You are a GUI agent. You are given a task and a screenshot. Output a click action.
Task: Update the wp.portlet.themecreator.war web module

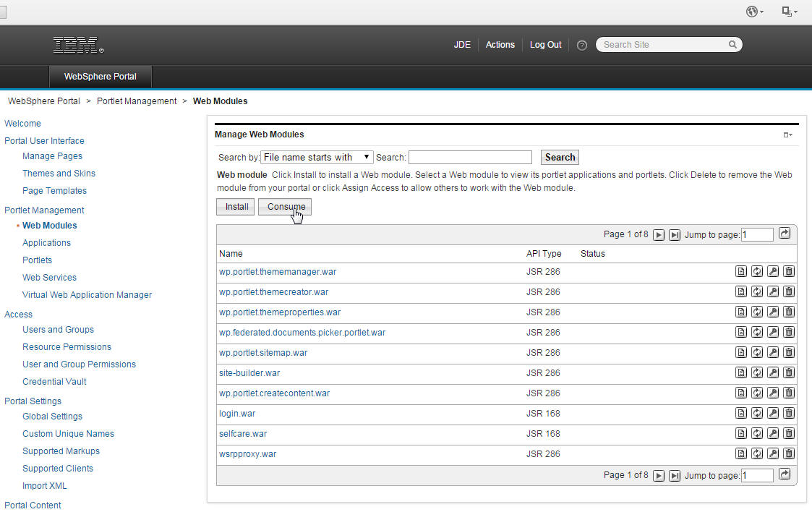point(757,291)
